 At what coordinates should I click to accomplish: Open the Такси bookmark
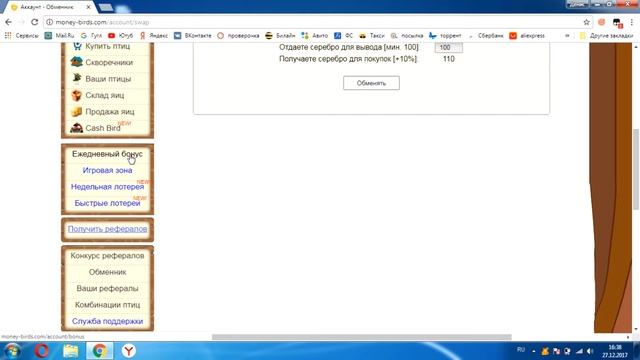tap(371, 36)
